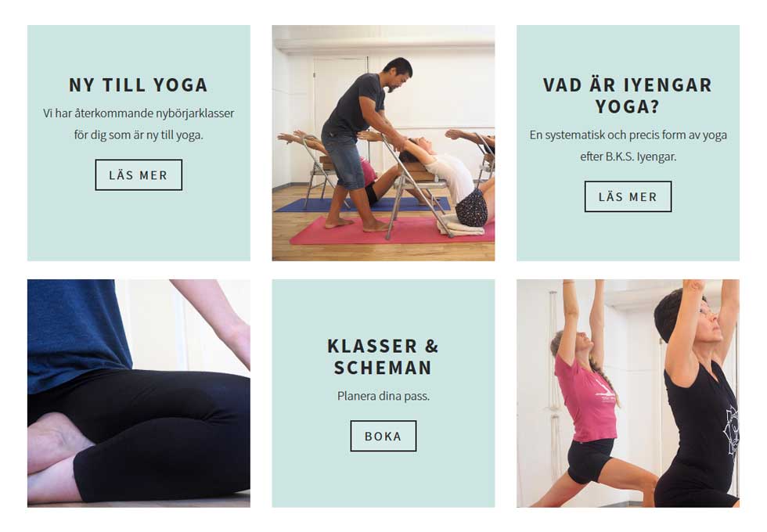Screen dimensions: 767x532
Task: Click the BOKA button
Action: (x=383, y=436)
